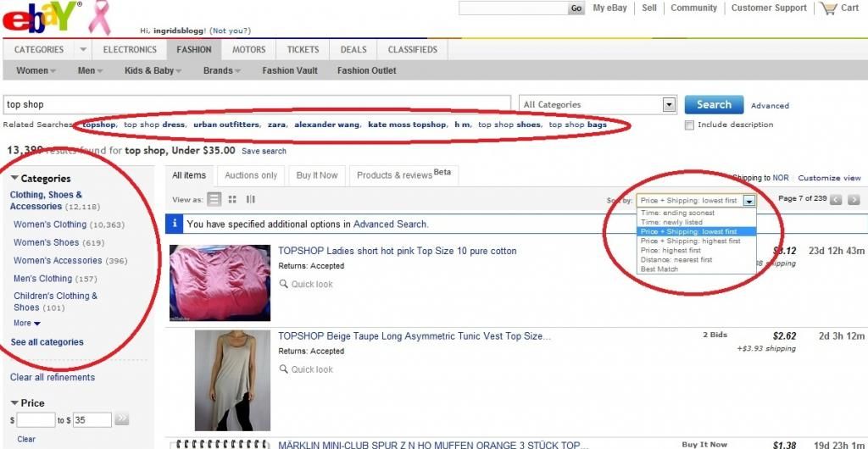This screenshot has width=868, height=449.
Task: Click the blue Search button
Action: pyautogui.click(x=714, y=104)
